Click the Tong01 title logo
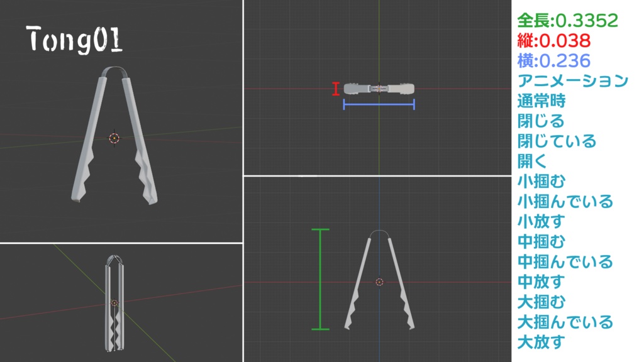Viewport: 644px width, 362px height. click(x=75, y=39)
